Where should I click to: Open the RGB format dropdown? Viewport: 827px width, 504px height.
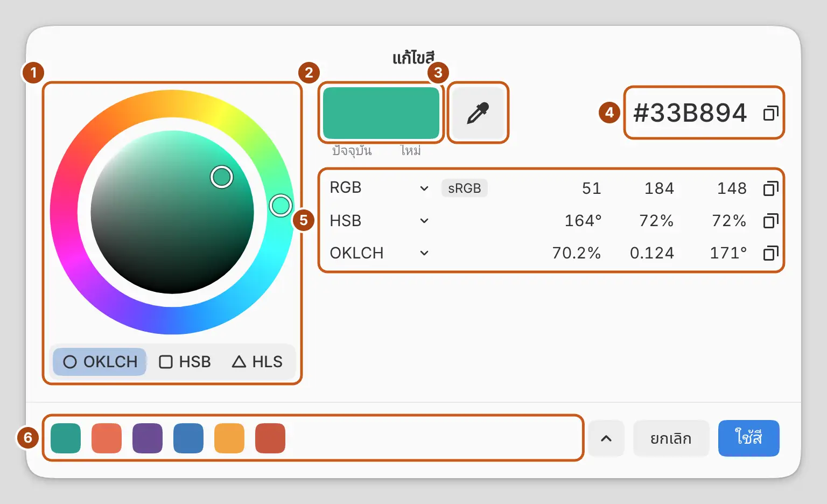pos(424,188)
